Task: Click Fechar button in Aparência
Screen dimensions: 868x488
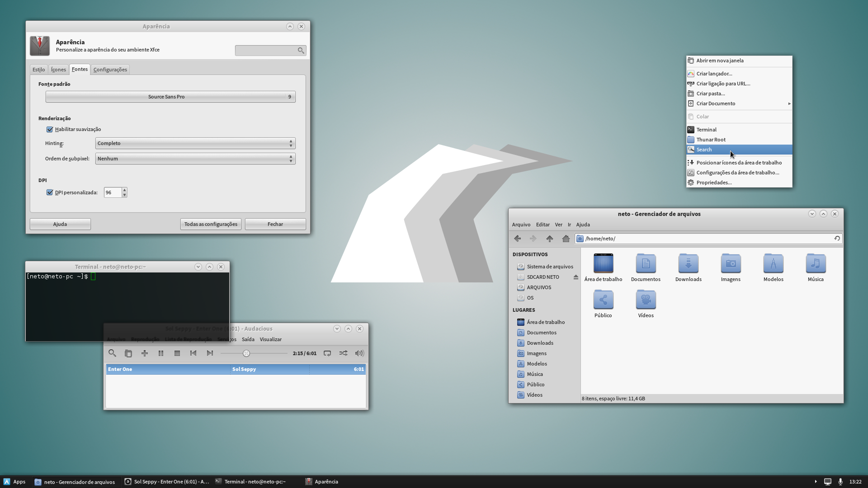Action: (275, 224)
